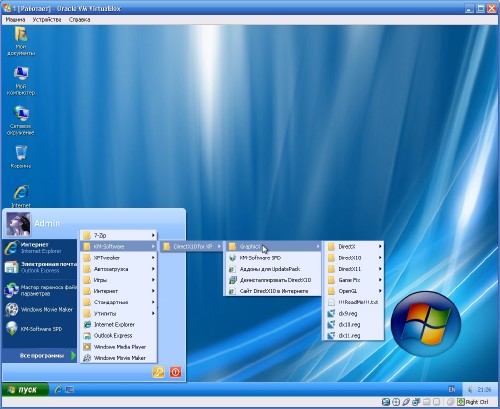Expand the XPTweaker submenu arrow
Image resolution: width=500 pixels, height=409 pixels.
[x=153, y=258]
